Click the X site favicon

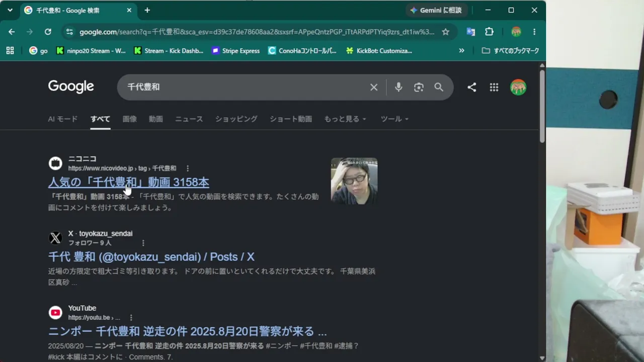tap(55, 238)
